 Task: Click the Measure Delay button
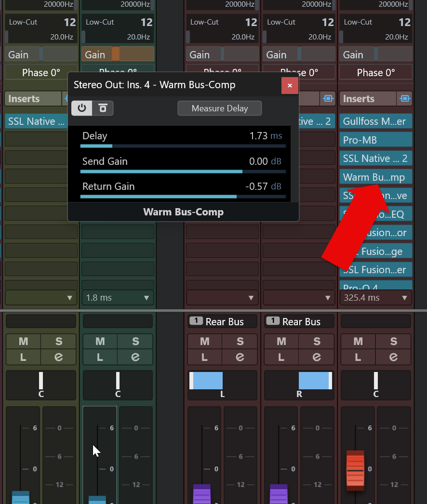tap(220, 108)
